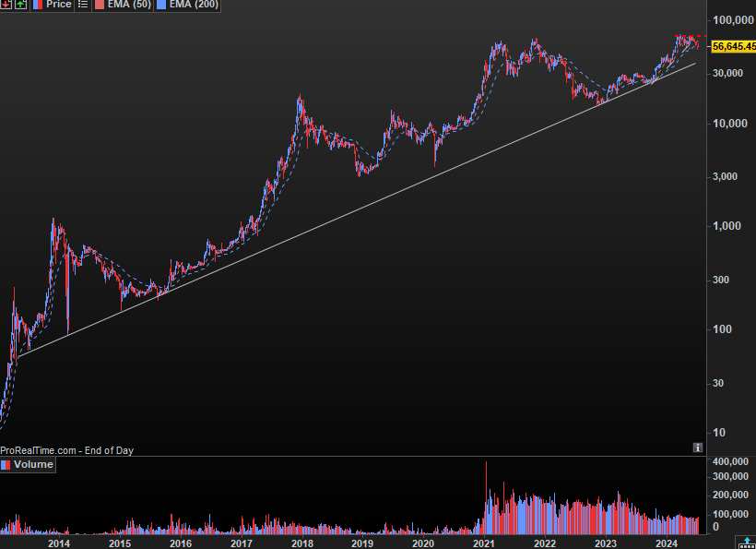The width and height of the screenshot is (756, 549).
Task: Click the 400,000 volume axis label
Action: [730, 461]
